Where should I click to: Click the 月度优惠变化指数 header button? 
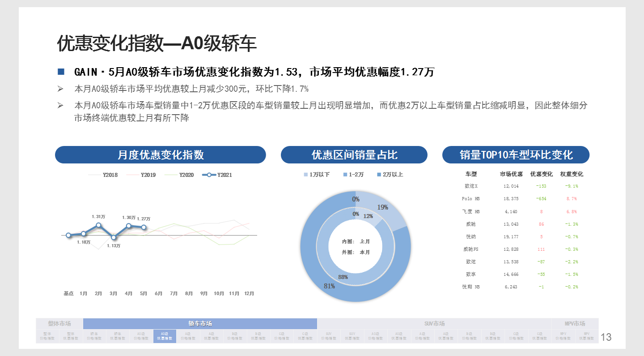coord(160,154)
